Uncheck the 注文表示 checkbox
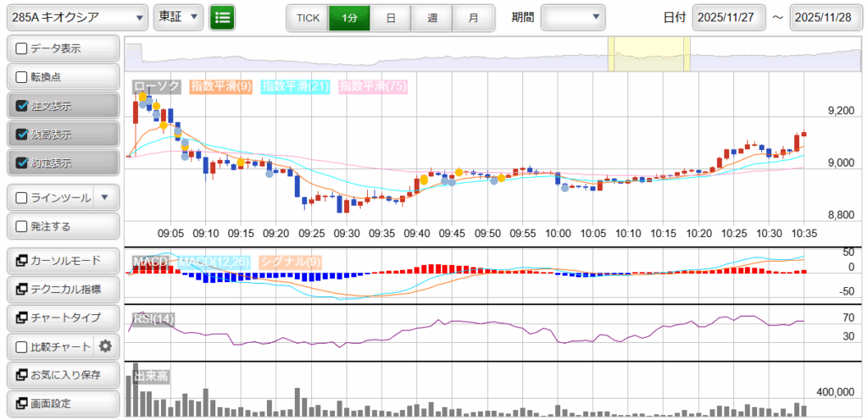Viewport: 868px width, 420px height. (23, 106)
